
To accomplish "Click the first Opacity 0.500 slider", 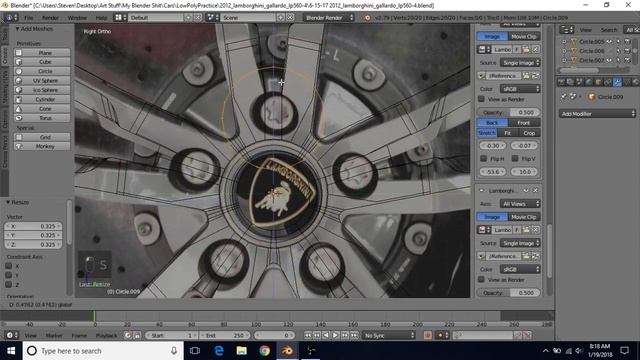I will (509, 112).
